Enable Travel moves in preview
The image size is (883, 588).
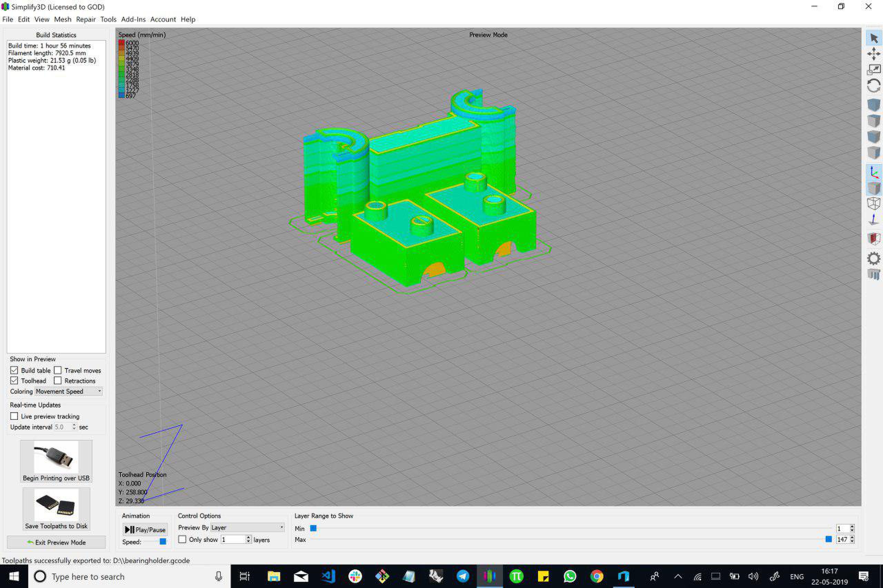57,370
